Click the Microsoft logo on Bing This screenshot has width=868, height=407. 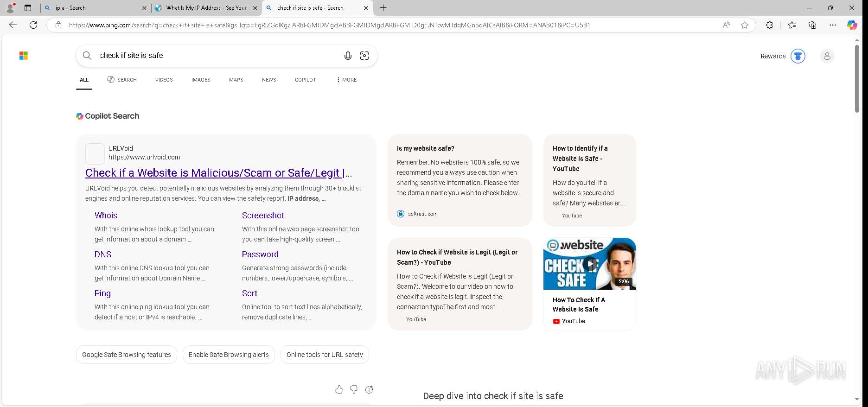(24, 56)
